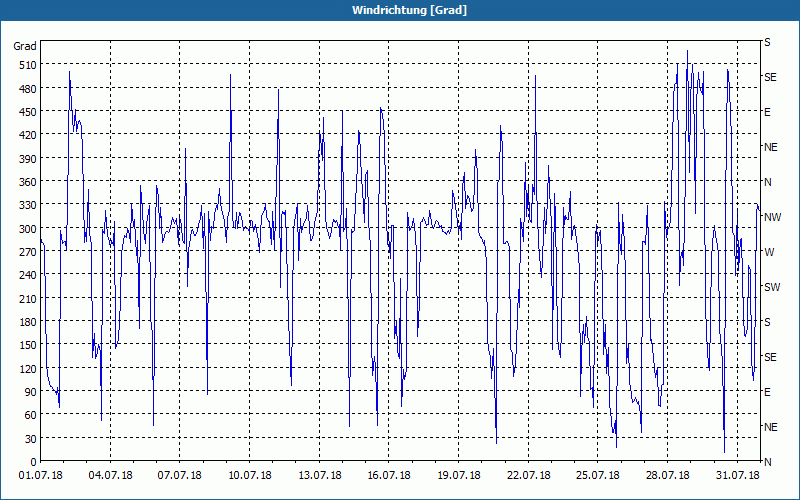Screen dimensions: 800x500
Task: Click the W compass label on the right axis
Action: click(768, 253)
